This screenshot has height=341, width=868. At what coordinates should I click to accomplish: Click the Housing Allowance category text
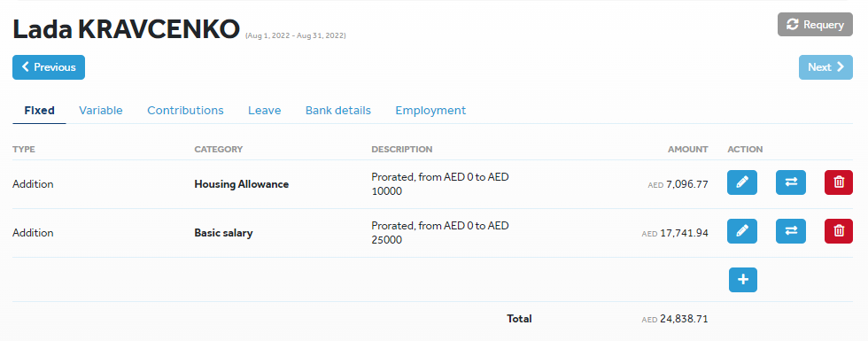241,184
